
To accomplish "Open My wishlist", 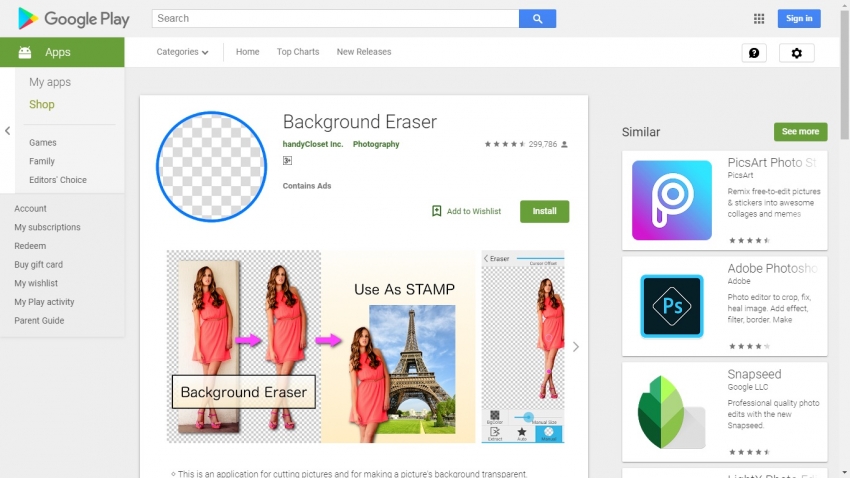I will pyautogui.click(x=36, y=283).
